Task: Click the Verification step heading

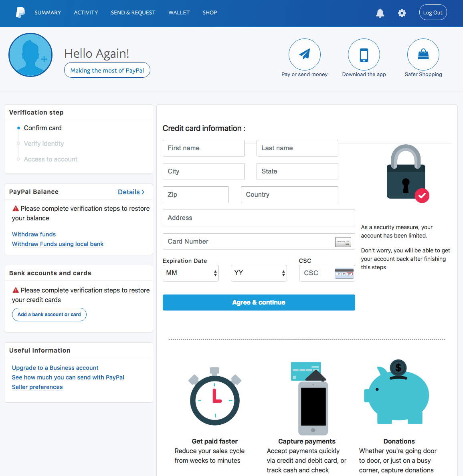Action: (36, 112)
